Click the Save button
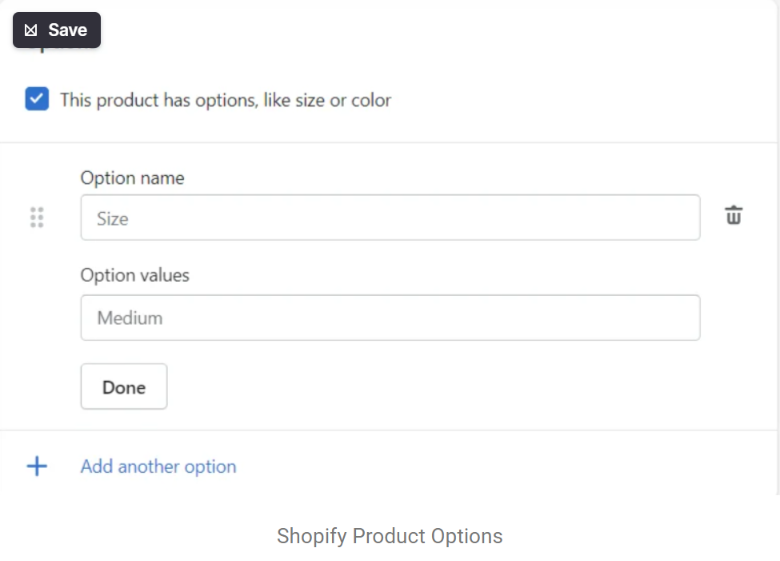This screenshot has height=561, width=780. point(57,30)
